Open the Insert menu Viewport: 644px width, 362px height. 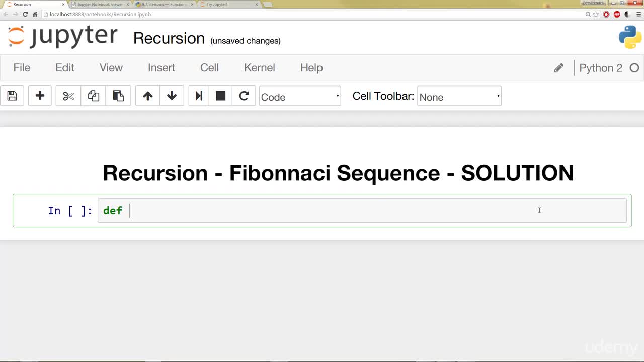point(162,68)
